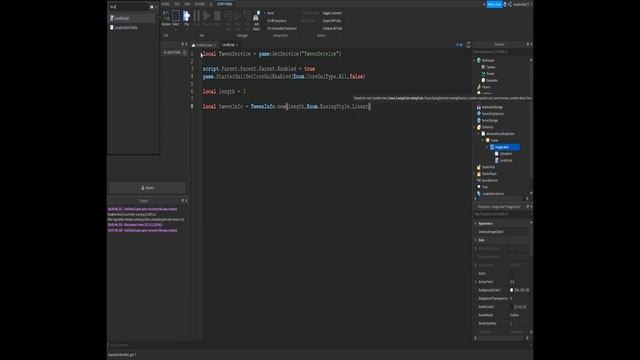Click the Properties panel horizontal scrollbar
This screenshot has width=640, height=360.
click(x=501, y=338)
